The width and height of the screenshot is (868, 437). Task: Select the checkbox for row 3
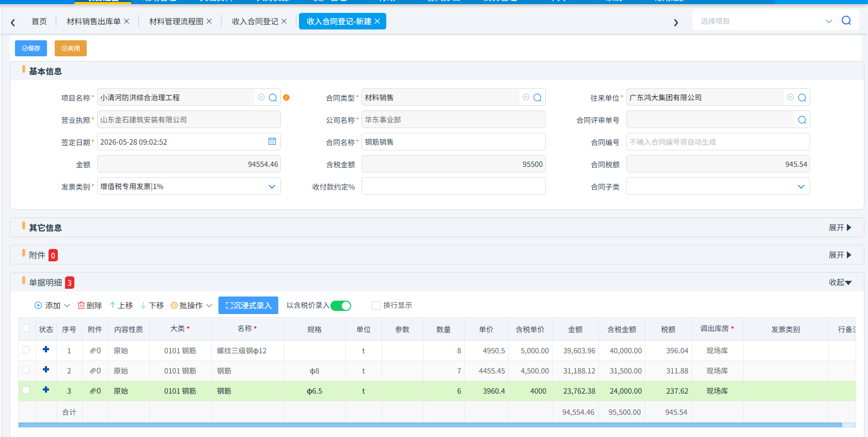click(x=26, y=390)
